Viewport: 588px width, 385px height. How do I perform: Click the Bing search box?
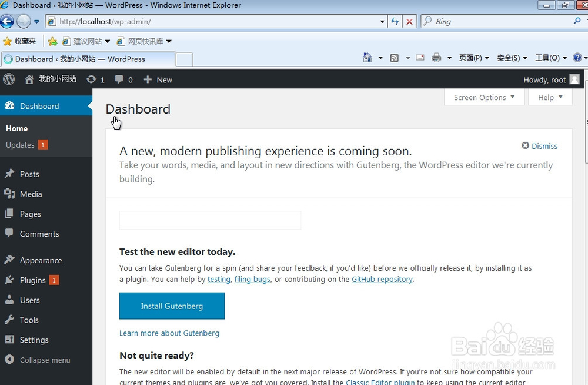(x=497, y=21)
